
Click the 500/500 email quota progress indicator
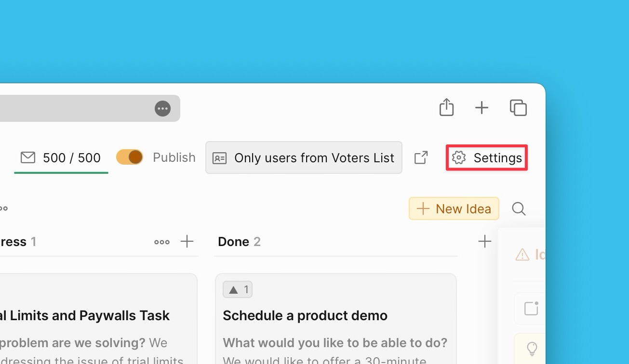point(71,157)
